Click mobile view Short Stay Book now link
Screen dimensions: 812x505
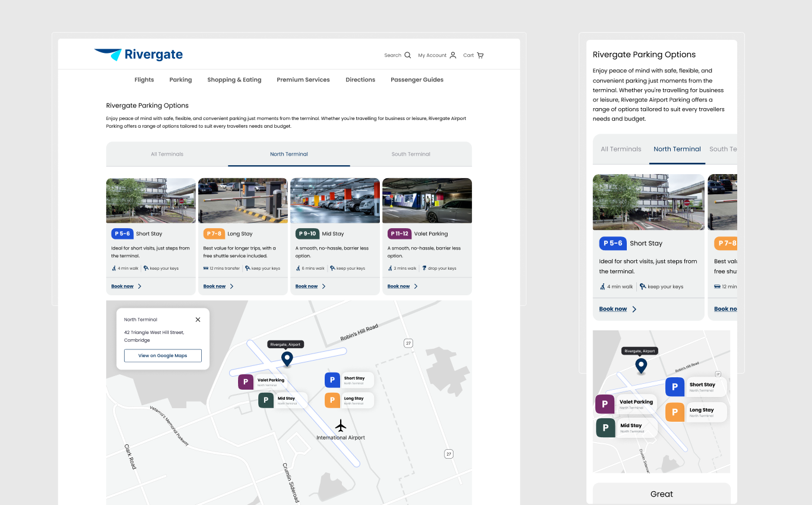tap(613, 309)
